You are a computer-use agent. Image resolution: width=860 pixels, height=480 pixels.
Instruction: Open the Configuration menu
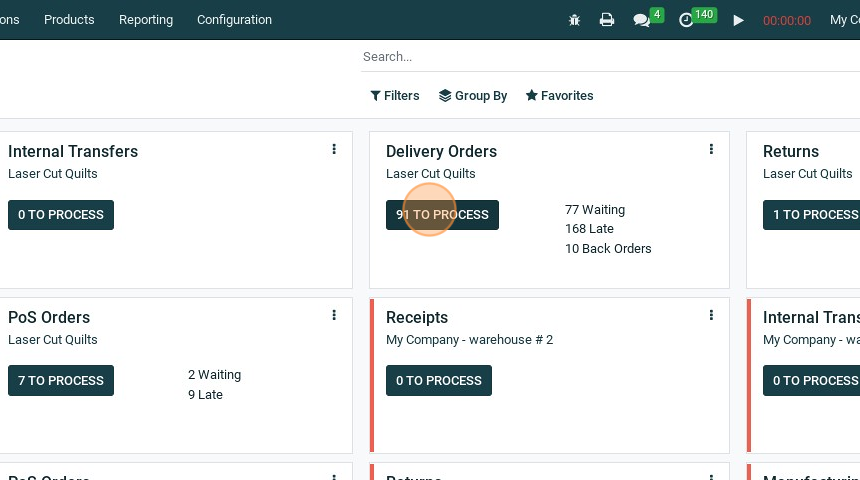pyautogui.click(x=234, y=20)
